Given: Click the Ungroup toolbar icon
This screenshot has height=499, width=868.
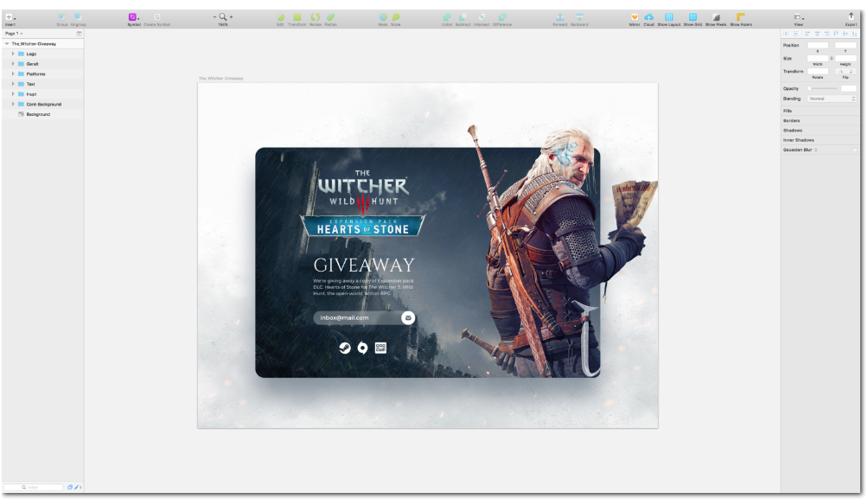Looking at the screenshot, I should [x=78, y=17].
